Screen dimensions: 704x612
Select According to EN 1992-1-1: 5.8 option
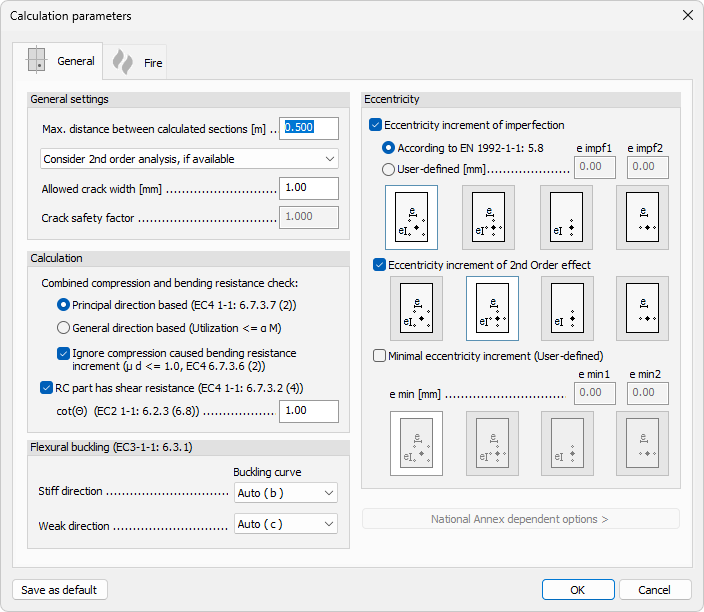tap(388, 148)
